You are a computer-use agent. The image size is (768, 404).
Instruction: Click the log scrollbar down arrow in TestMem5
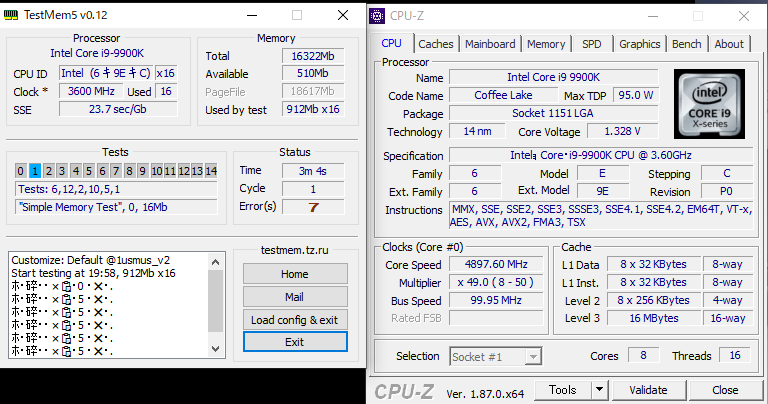click(216, 348)
